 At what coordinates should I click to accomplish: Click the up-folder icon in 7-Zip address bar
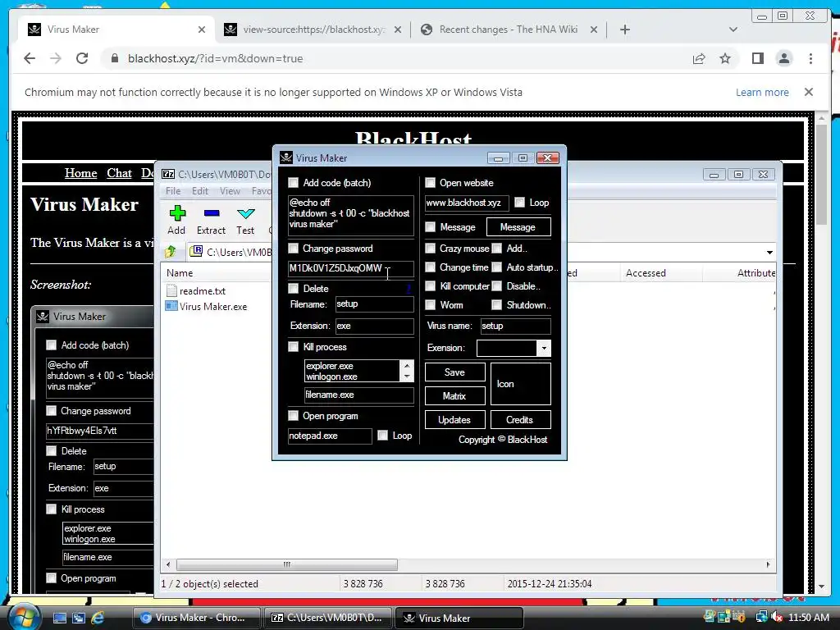tap(171, 251)
